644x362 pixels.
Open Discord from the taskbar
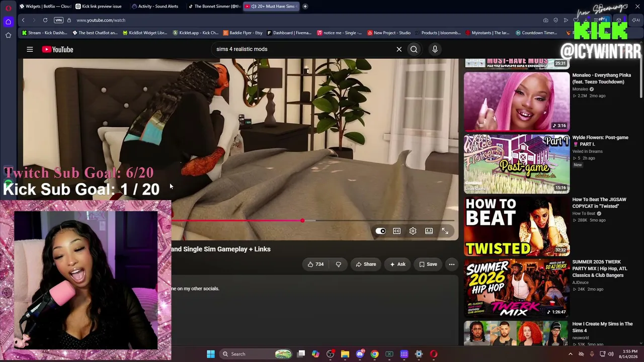(x=360, y=354)
